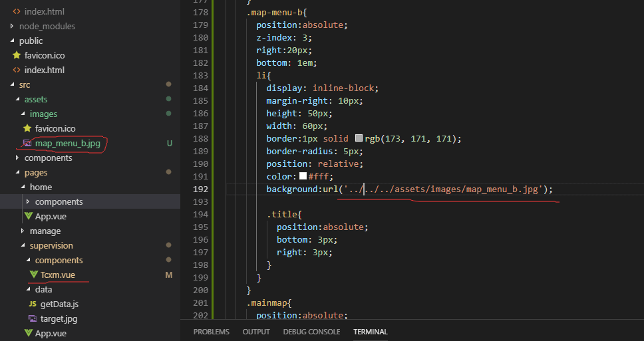The height and width of the screenshot is (341, 644).
Task: Select the OUTPUT panel tab
Action: (x=256, y=332)
